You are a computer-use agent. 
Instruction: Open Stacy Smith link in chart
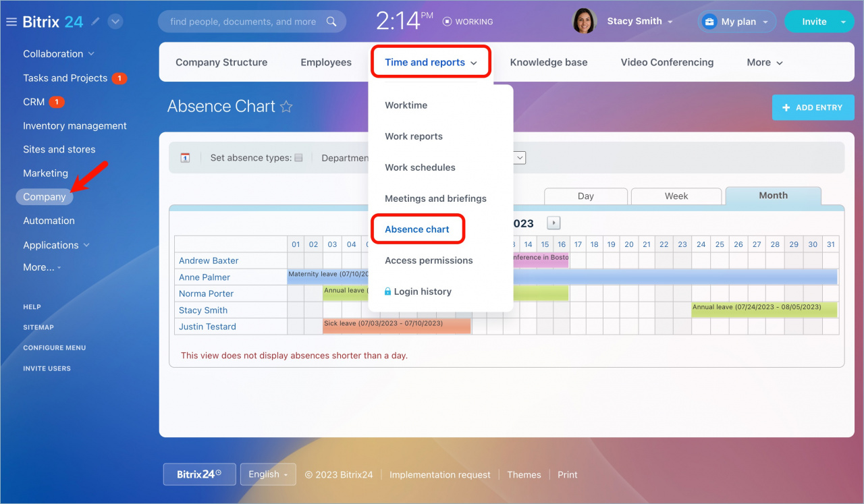203,310
